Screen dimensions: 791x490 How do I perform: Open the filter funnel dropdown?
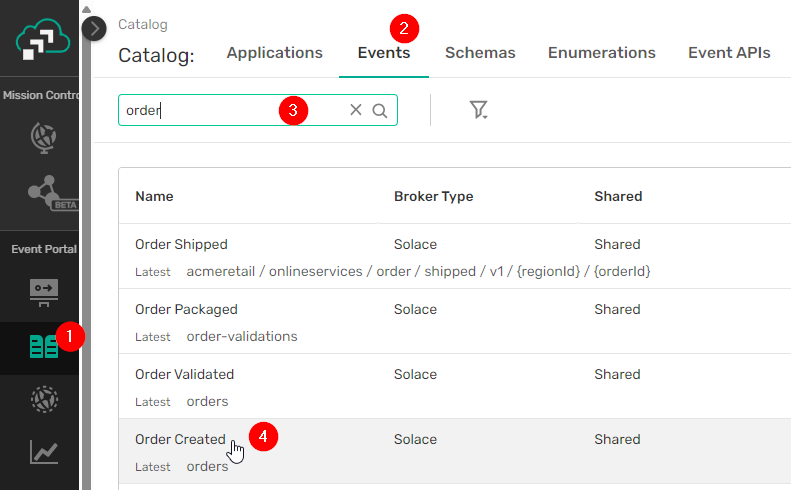(x=478, y=110)
